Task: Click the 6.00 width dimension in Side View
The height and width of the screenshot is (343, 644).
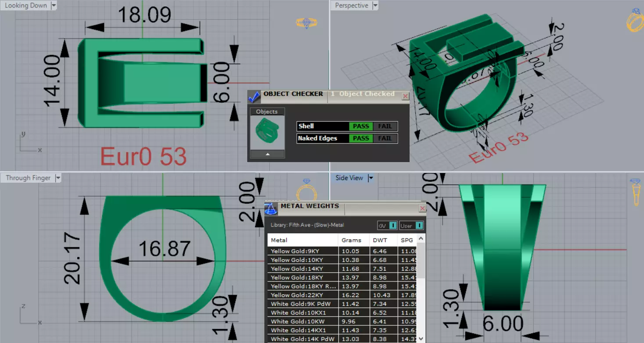Action: [503, 324]
